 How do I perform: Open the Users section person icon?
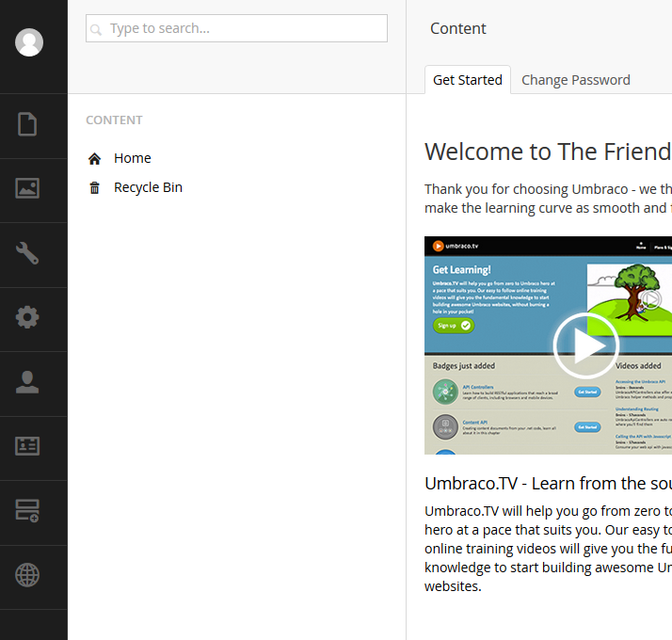(x=27, y=382)
